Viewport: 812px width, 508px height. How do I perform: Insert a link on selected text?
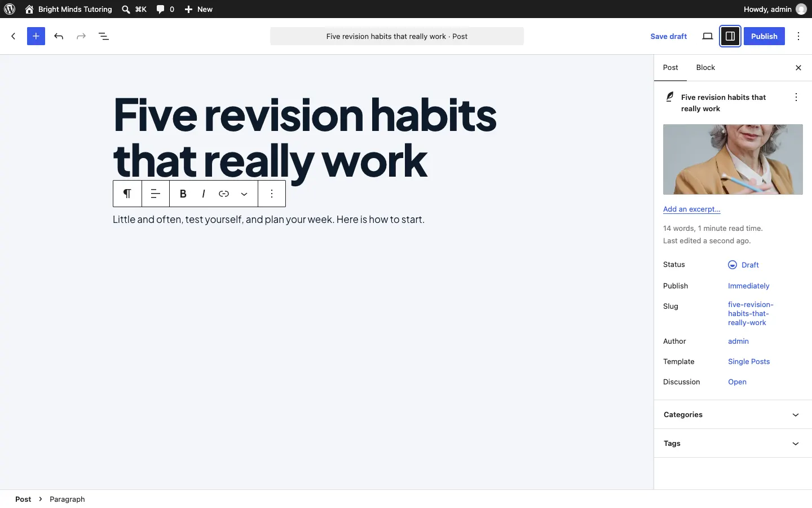click(x=224, y=194)
